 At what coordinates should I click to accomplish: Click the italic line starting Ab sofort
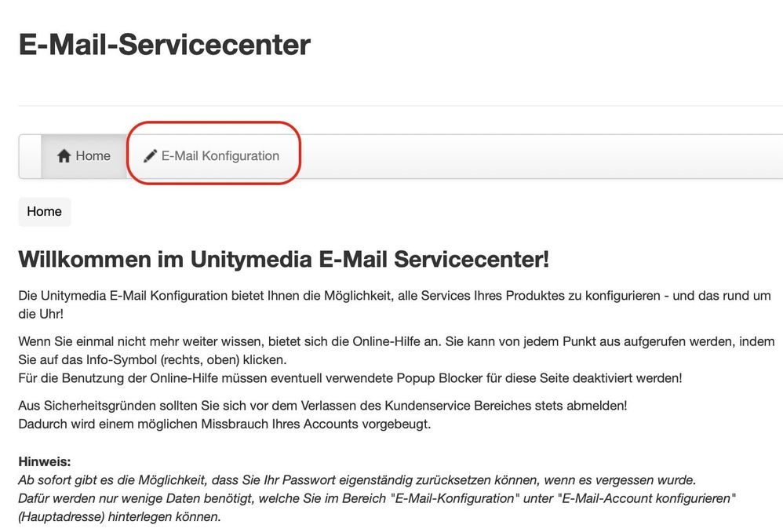click(x=356, y=480)
